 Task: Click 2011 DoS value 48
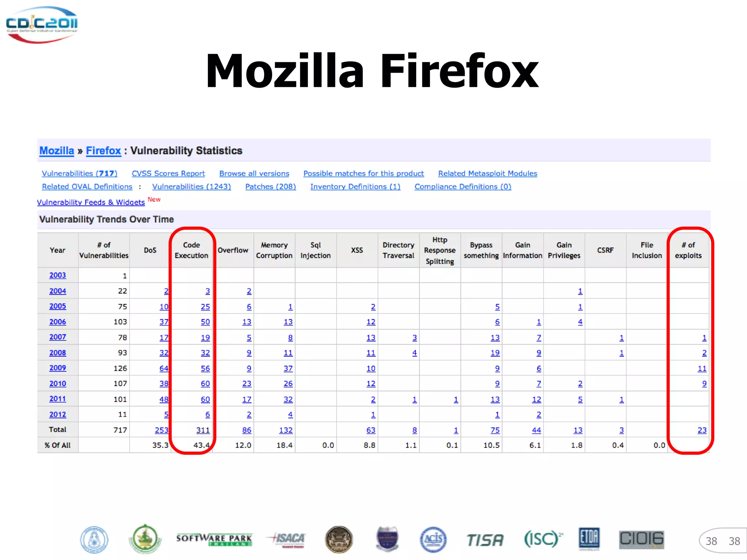tap(164, 400)
